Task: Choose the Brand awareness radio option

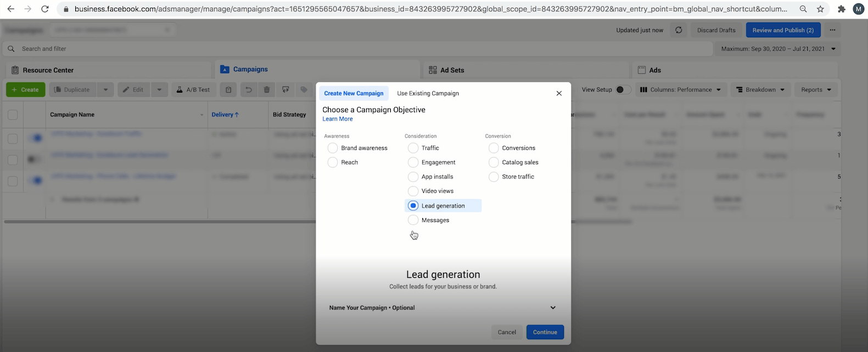Action: click(333, 148)
